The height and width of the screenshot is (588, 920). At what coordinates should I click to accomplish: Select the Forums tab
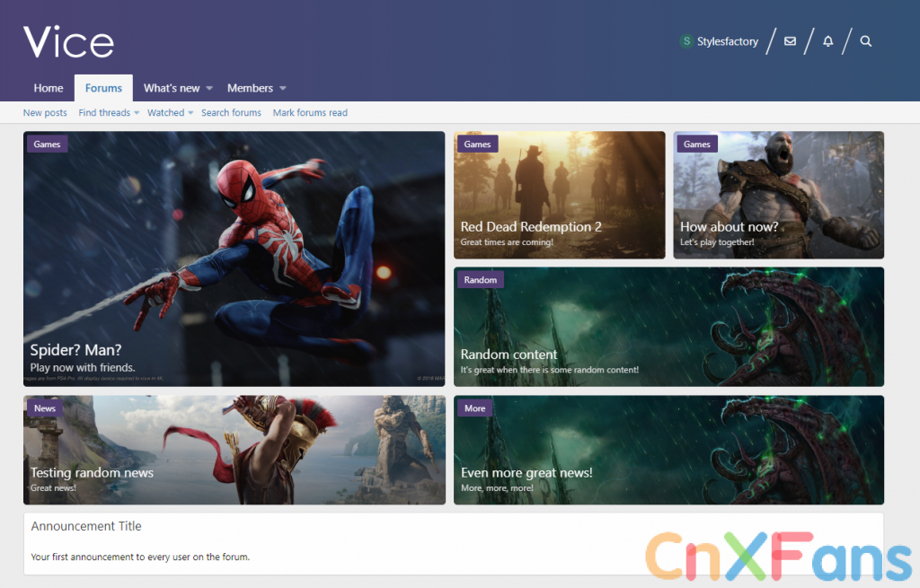tap(103, 88)
